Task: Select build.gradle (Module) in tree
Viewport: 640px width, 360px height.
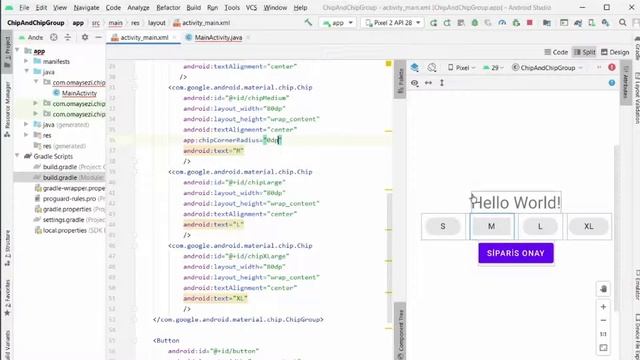Action: tap(60, 177)
